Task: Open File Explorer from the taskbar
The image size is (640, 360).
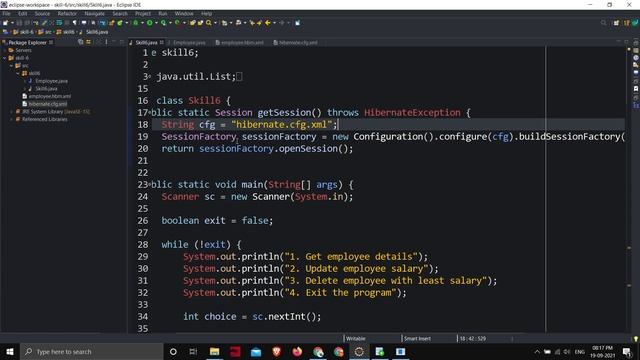Action: pos(214,351)
